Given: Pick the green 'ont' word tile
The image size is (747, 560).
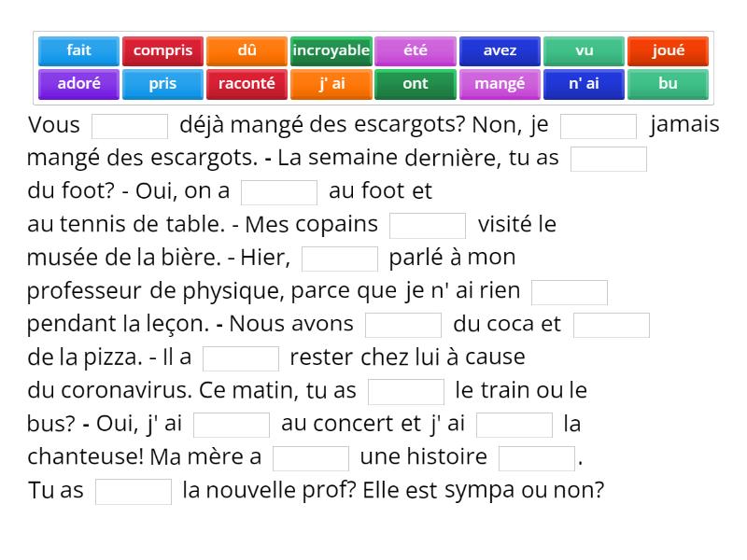Looking at the screenshot, I should coord(415,84).
